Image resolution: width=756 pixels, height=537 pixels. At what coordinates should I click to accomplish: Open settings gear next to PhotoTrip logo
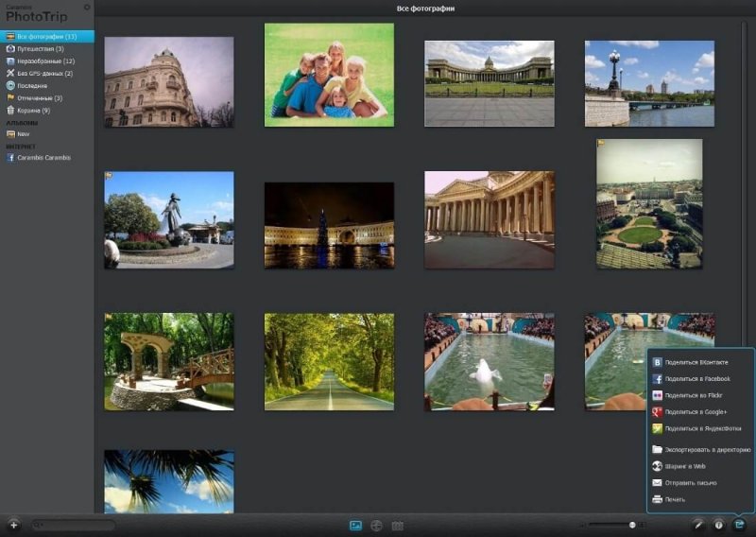click(x=87, y=8)
